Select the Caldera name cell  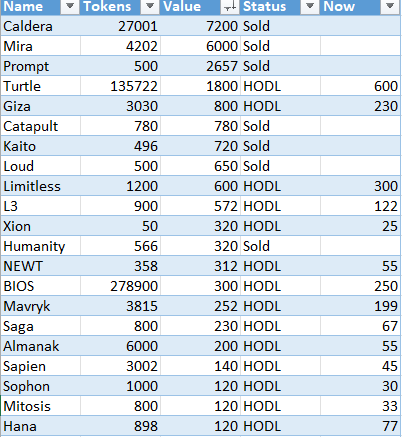(40, 26)
